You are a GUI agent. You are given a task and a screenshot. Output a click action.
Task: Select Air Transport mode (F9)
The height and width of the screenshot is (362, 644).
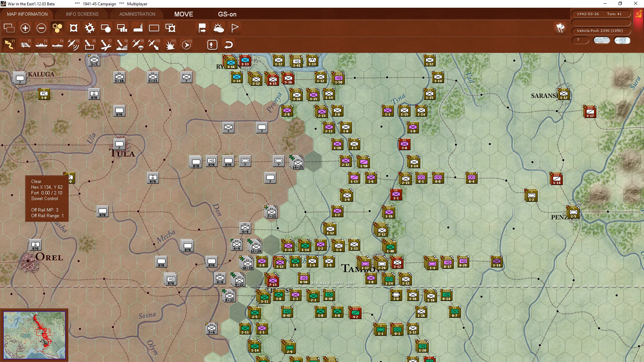click(138, 45)
